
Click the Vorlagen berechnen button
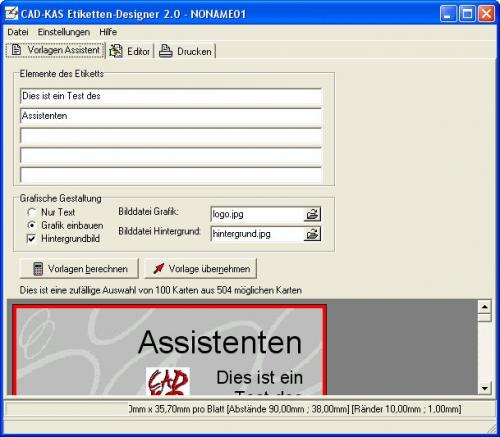79,269
